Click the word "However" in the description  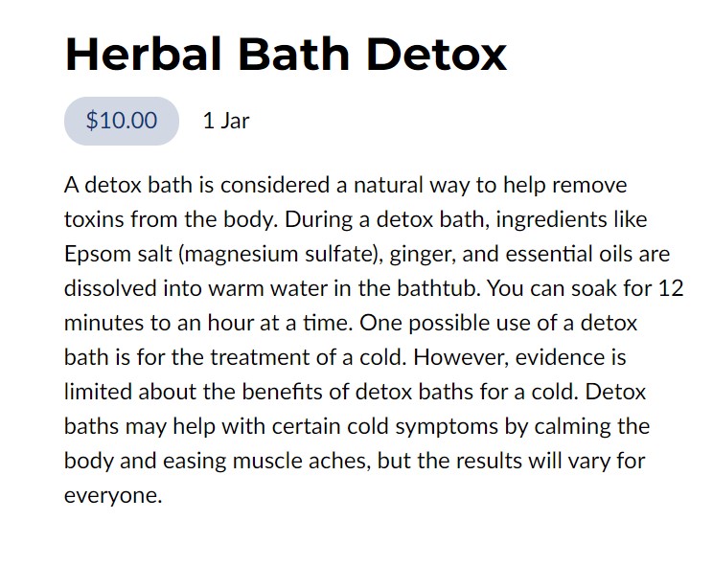point(461,357)
